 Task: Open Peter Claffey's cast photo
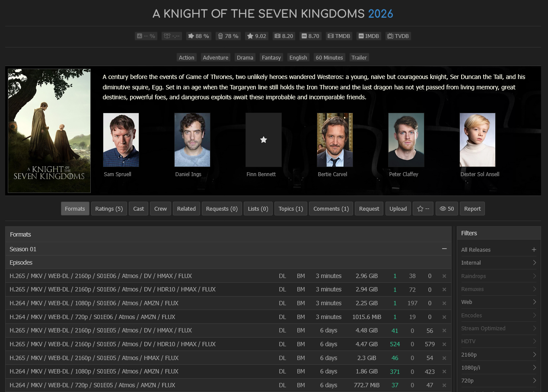click(406, 140)
